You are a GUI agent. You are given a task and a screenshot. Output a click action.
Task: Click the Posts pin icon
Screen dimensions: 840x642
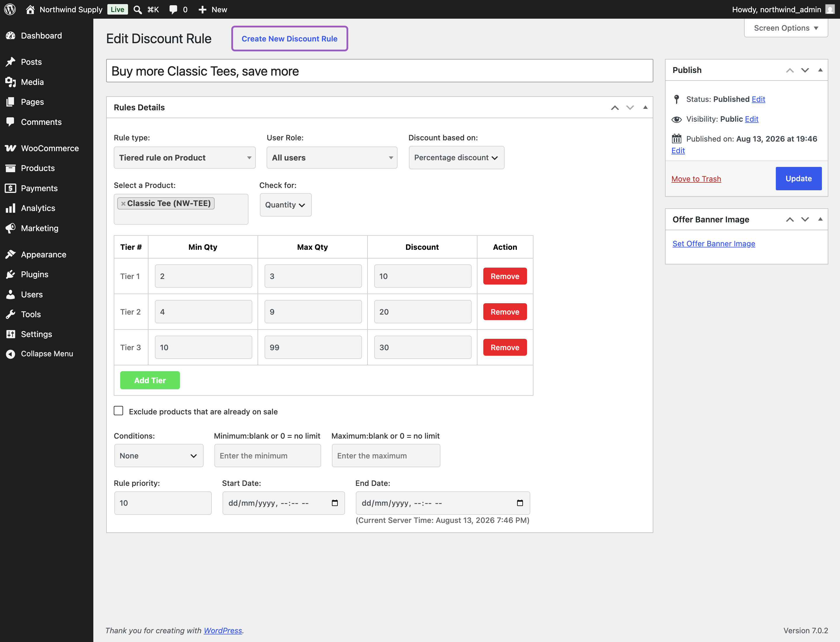(11, 62)
